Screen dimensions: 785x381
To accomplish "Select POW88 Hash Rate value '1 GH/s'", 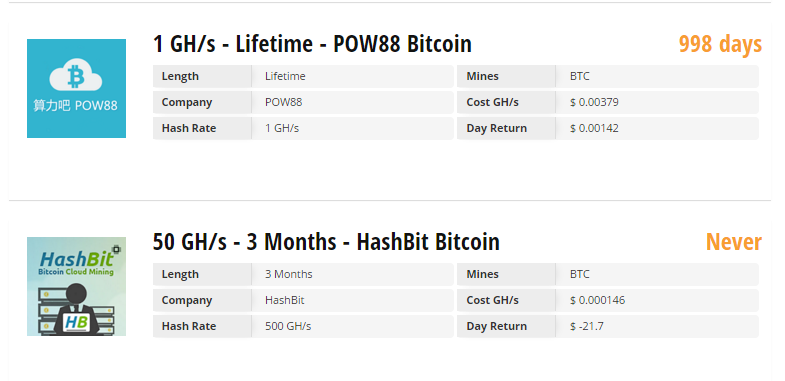I will [x=282, y=128].
